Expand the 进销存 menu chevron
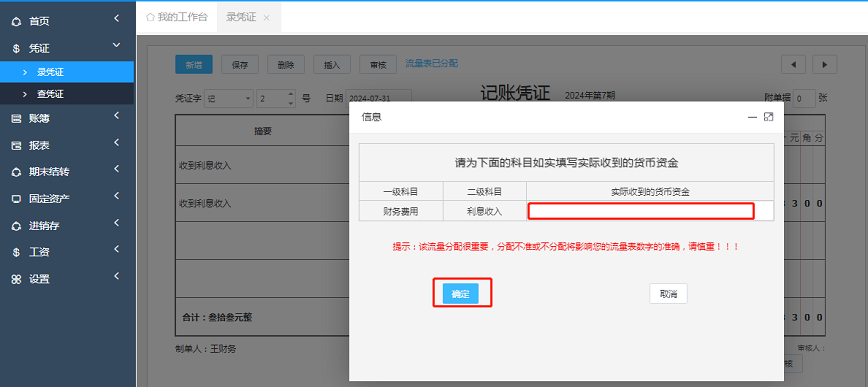The width and height of the screenshot is (868, 387). [x=116, y=223]
